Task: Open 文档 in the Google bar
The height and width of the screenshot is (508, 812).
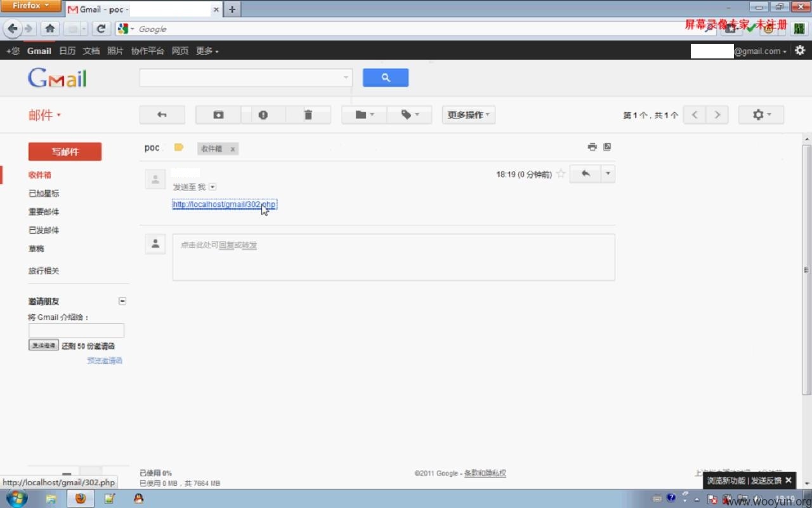Action: point(91,51)
